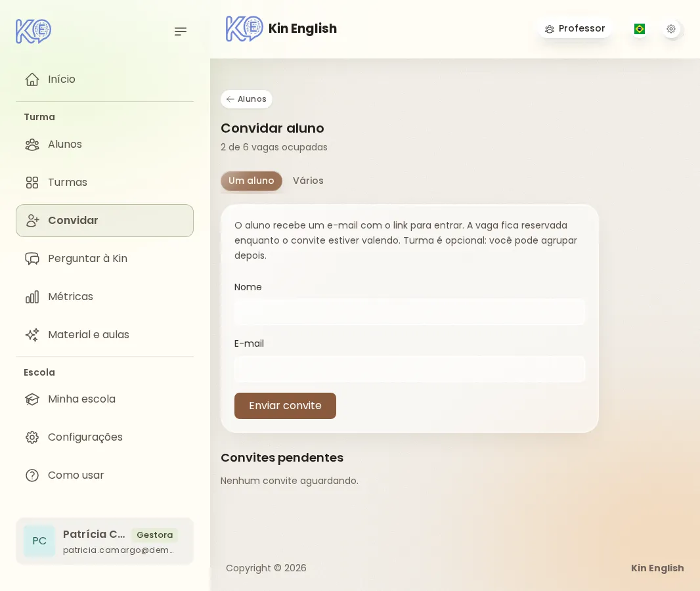700x591 pixels.
Task: Click the Convidar add-user icon
Action: click(32, 221)
